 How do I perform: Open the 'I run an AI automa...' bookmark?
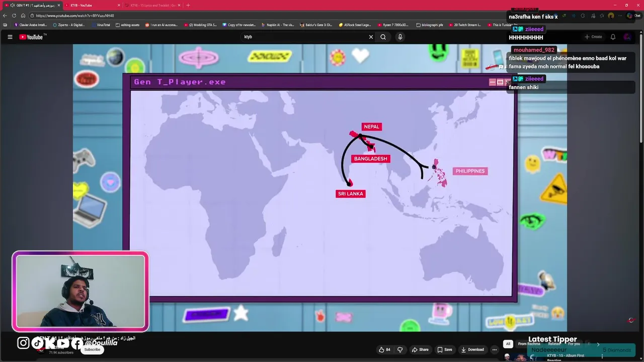click(x=162, y=25)
